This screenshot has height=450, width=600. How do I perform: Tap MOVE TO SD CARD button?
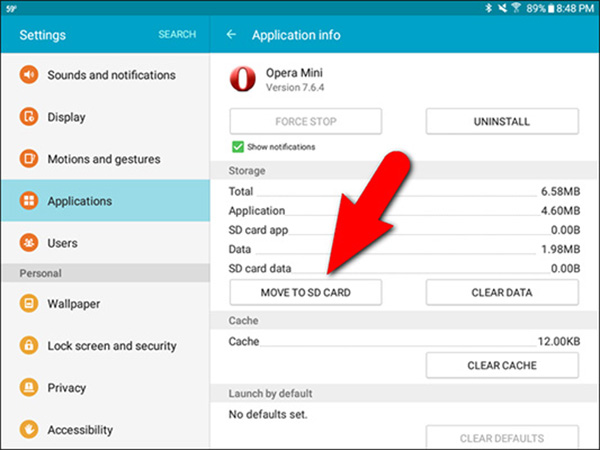pyautogui.click(x=306, y=292)
